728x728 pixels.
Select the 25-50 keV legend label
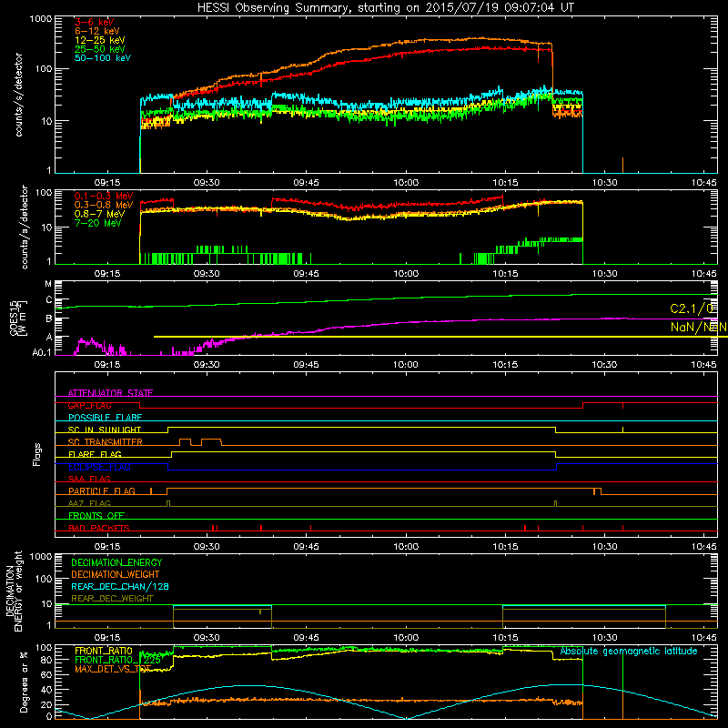100,49
